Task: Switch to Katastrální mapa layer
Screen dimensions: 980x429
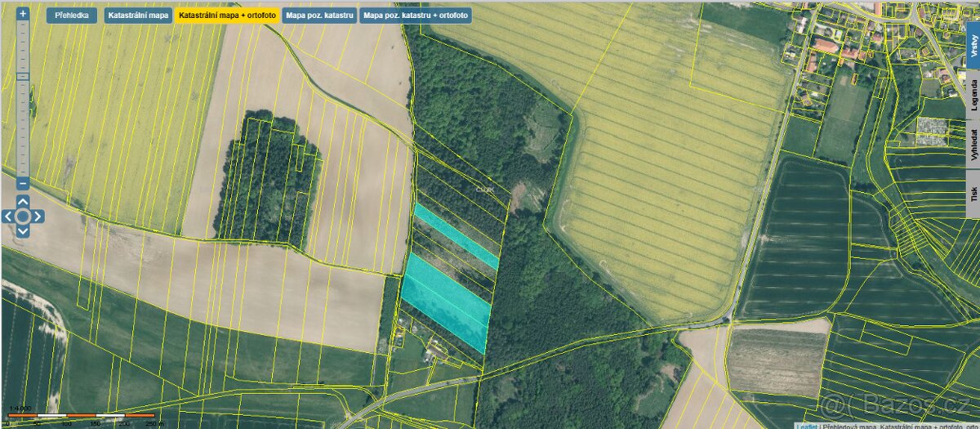Action: [x=138, y=16]
